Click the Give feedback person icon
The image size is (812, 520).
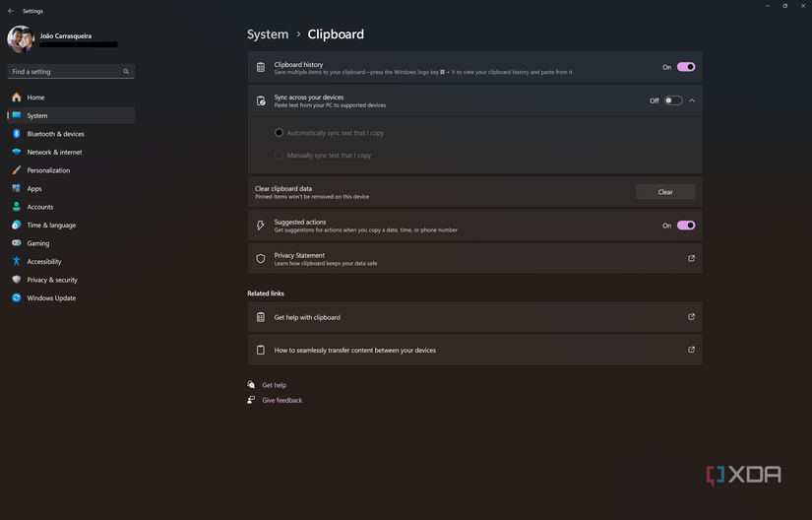pyautogui.click(x=251, y=400)
